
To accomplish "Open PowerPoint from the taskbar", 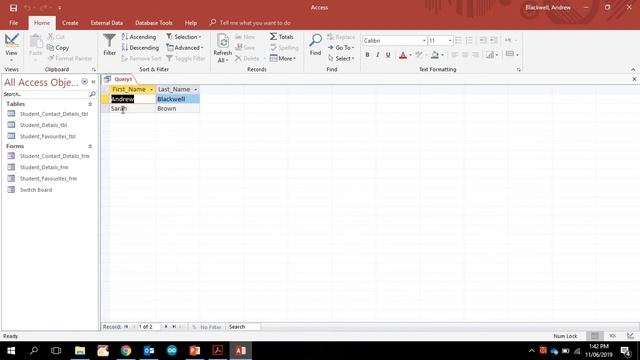I will point(195,351).
